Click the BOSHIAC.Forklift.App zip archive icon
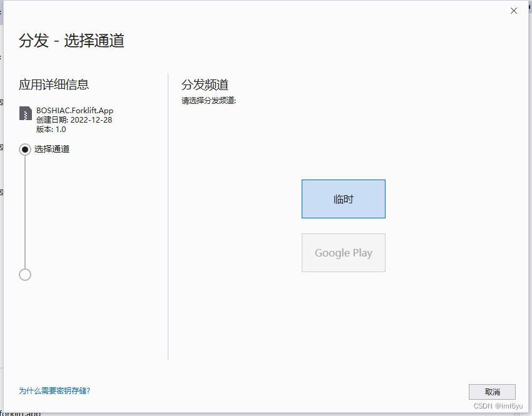Screen dimensions: 532x416 (25, 113)
